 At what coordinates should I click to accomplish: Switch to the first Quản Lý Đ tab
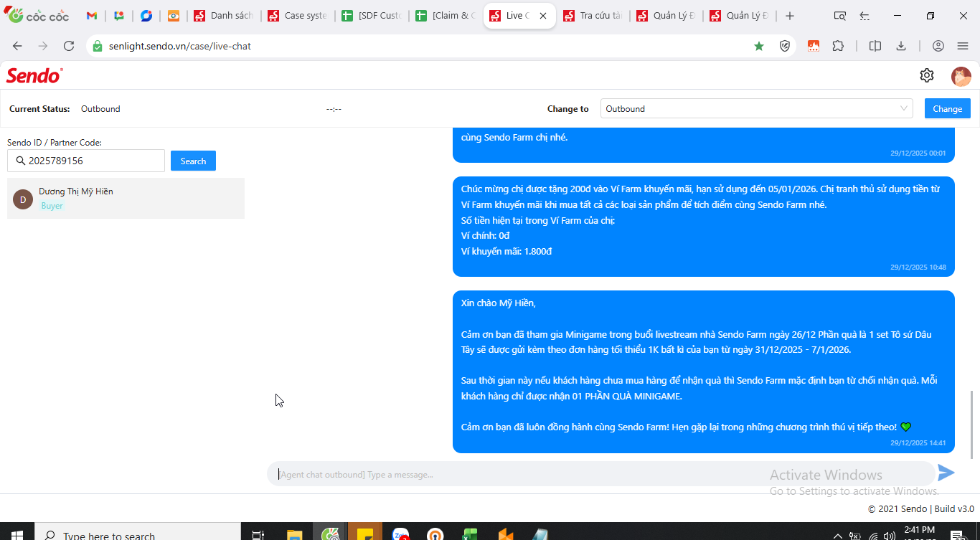pos(667,16)
